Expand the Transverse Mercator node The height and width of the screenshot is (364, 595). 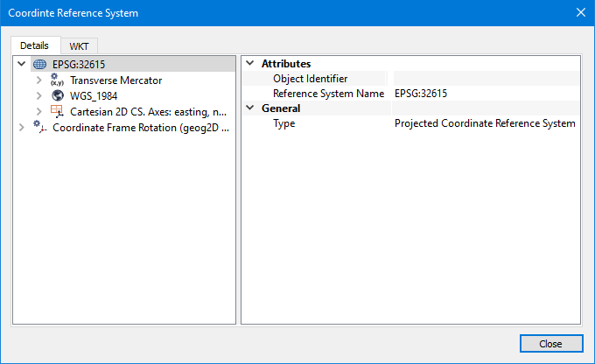point(39,80)
